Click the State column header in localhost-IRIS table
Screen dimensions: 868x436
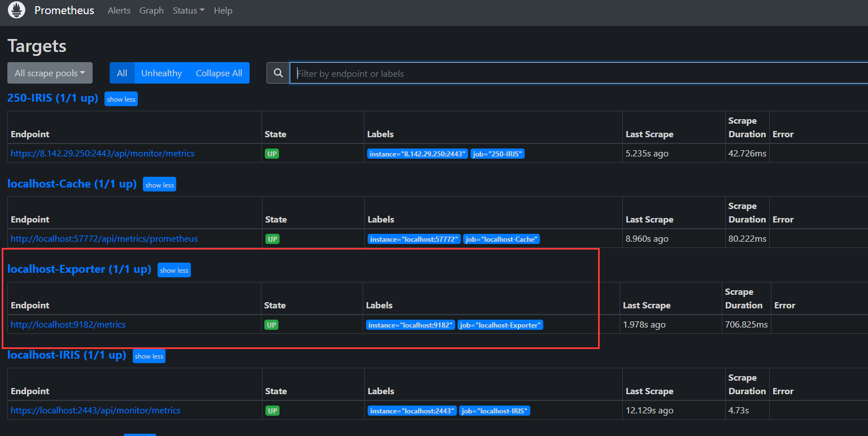[276, 391]
